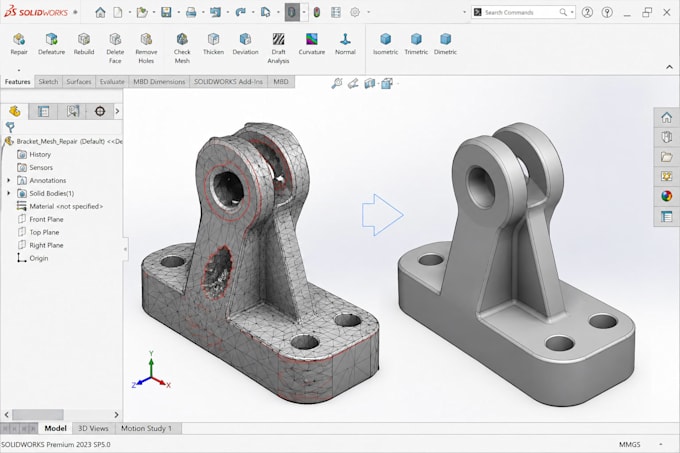Select the Model tab
The image size is (680, 453).
(x=56, y=428)
